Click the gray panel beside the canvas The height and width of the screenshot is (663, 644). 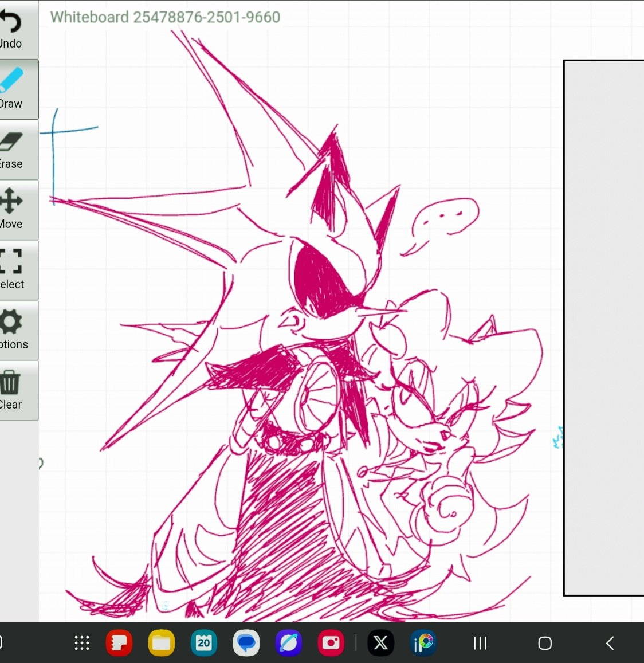[604, 328]
